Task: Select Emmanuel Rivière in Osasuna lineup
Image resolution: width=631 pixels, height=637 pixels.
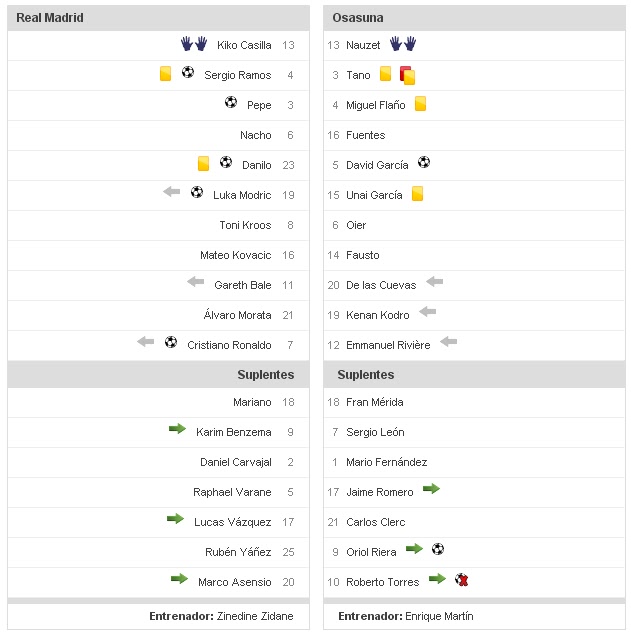Action: pos(388,345)
